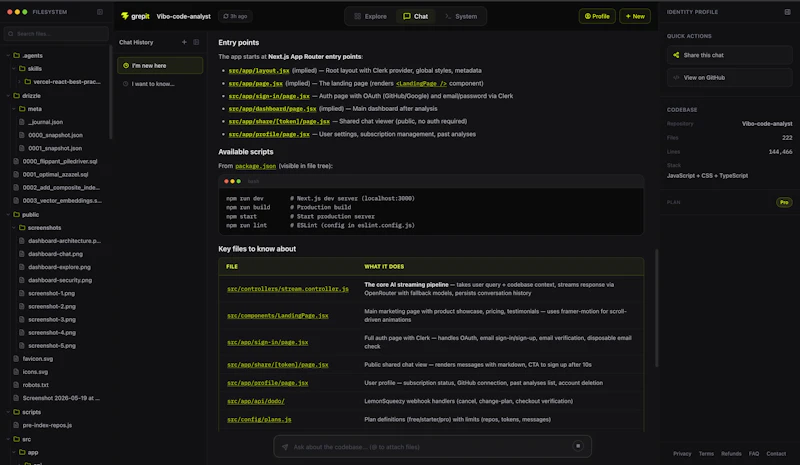Screen dimensions: 800x465
Task: Open the Terms footer link
Action: click(706, 453)
